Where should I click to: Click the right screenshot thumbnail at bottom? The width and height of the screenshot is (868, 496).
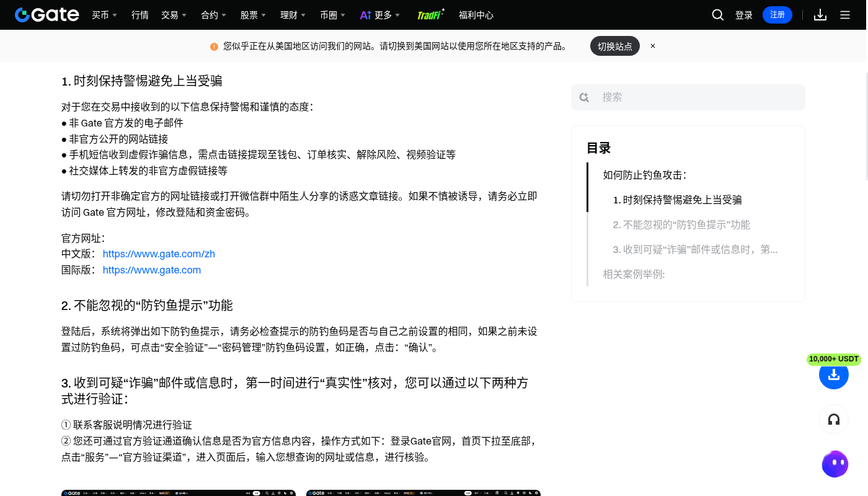[423, 493]
